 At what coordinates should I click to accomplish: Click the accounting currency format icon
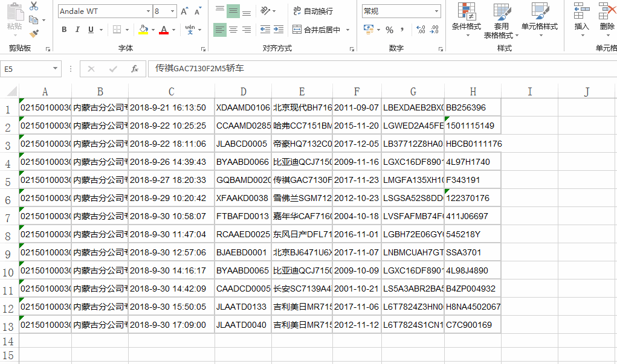(x=368, y=30)
